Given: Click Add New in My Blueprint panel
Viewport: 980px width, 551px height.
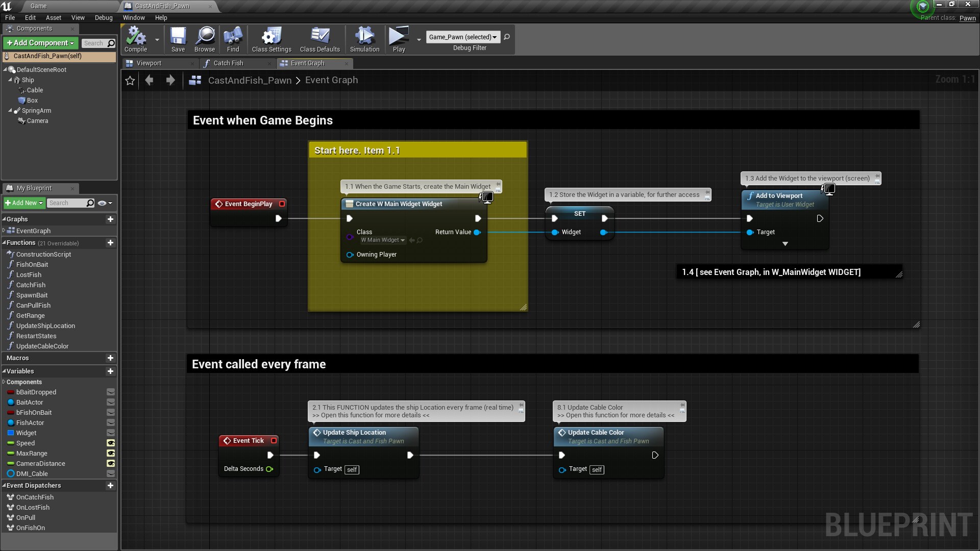Looking at the screenshot, I should tap(24, 203).
